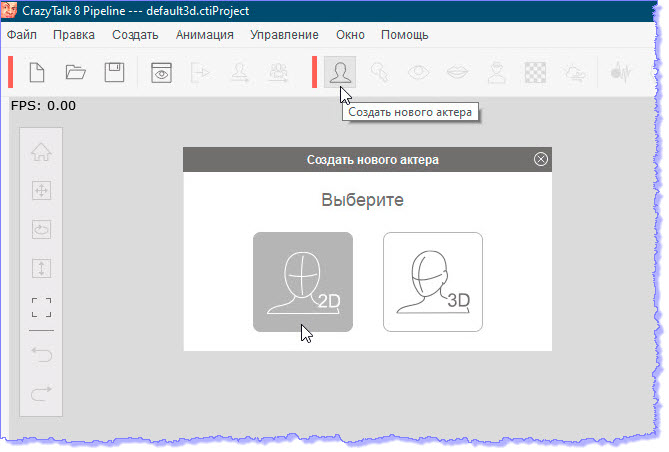
Task: Select the Rotate tool in the side panel
Action: pyautogui.click(x=41, y=229)
